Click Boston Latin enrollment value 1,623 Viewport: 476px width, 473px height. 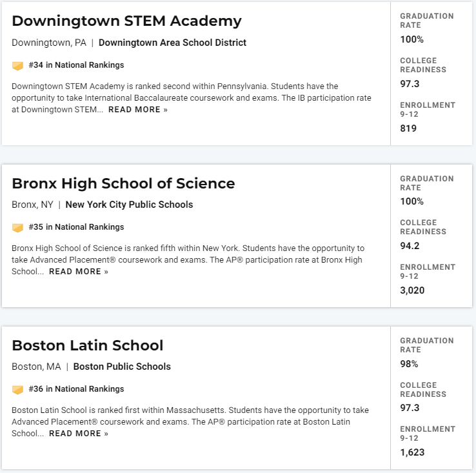[x=412, y=452]
